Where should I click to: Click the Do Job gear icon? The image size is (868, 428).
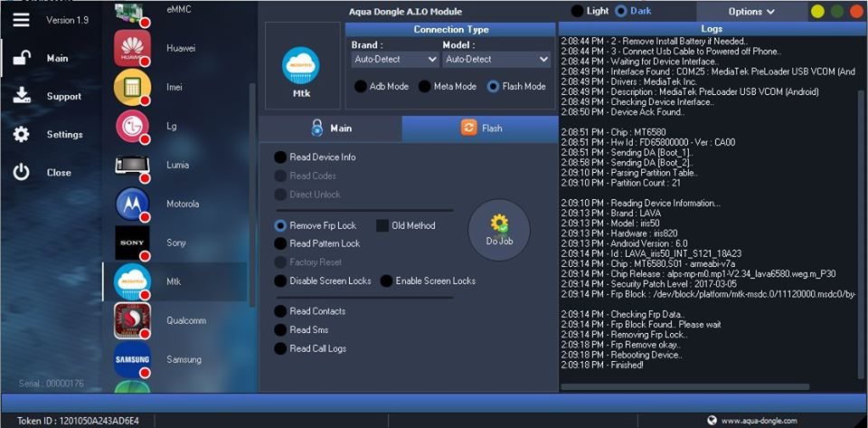[499, 224]
